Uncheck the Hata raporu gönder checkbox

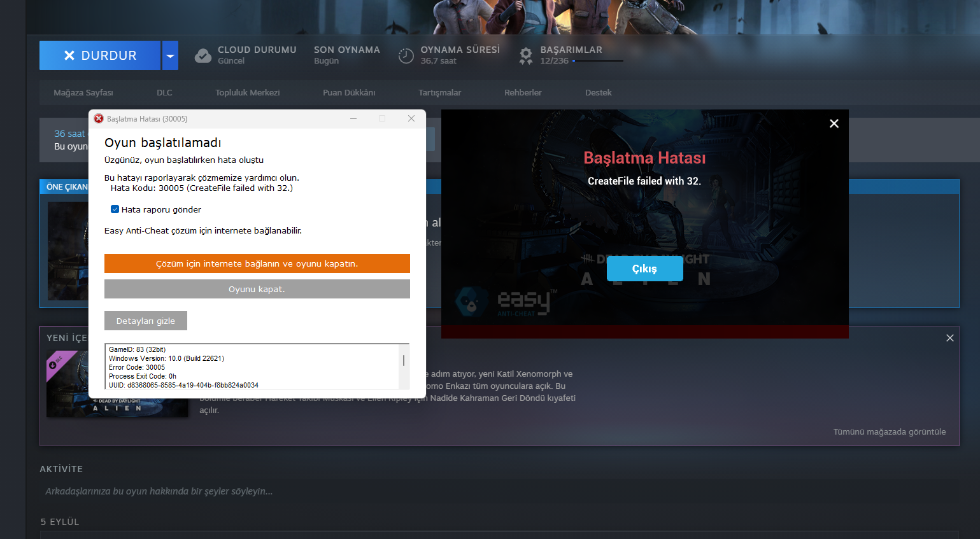pyautogui.click(x=115, y=209)
